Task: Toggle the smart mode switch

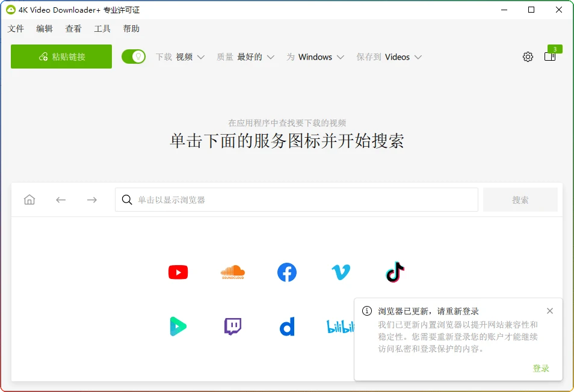Action: click(x=134, y=57)
